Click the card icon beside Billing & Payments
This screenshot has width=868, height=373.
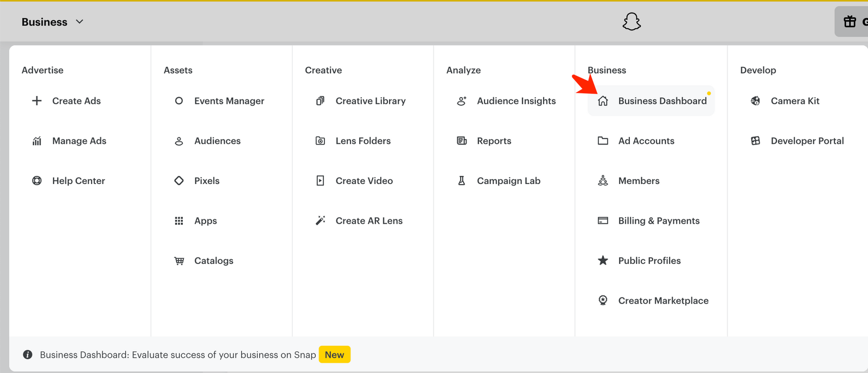coord(603,221)
